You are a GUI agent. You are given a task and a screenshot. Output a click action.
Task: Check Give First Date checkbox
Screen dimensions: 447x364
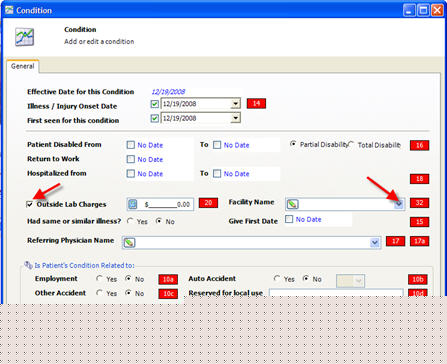(x=289, y=219)
